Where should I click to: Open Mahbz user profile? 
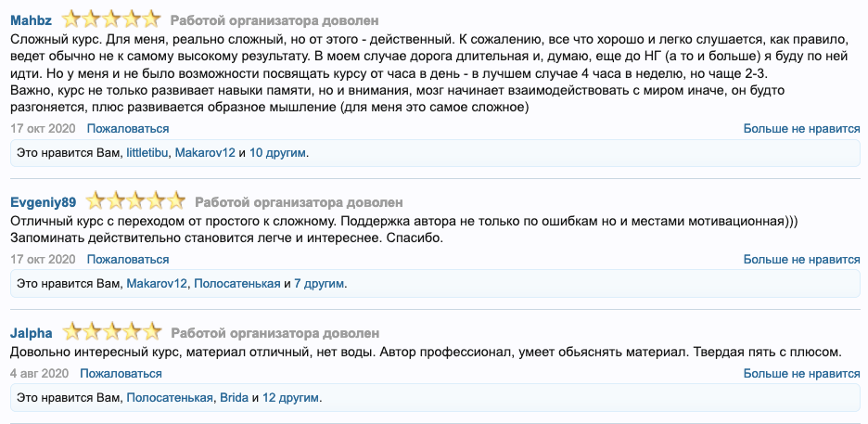pyautogui.click(x=32, y=20)
